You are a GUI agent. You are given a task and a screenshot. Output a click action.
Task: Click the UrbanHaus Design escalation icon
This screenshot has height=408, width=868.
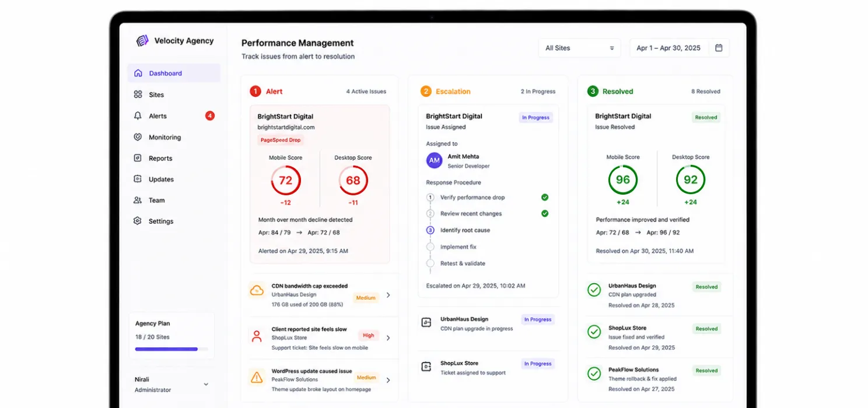click(426, 322)
